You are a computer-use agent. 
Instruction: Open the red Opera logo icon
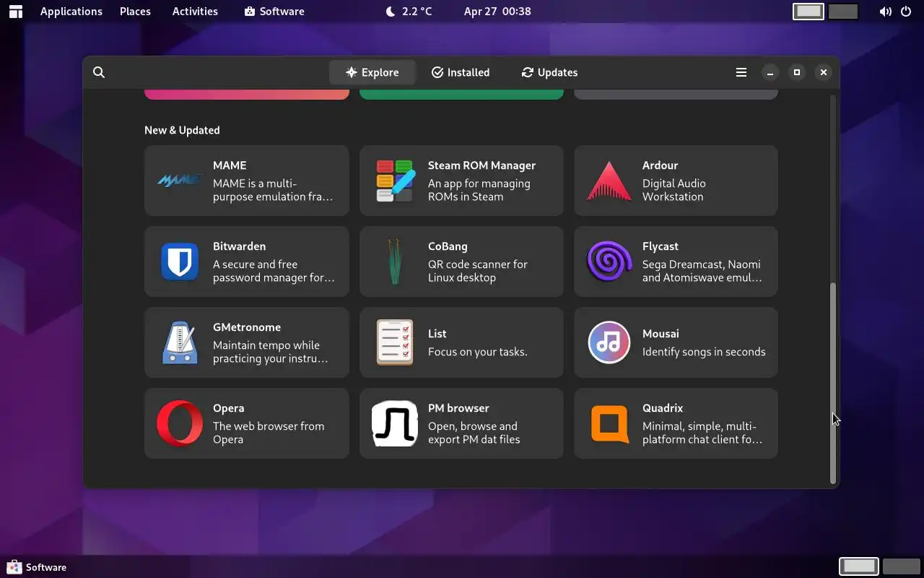point(180,423)
